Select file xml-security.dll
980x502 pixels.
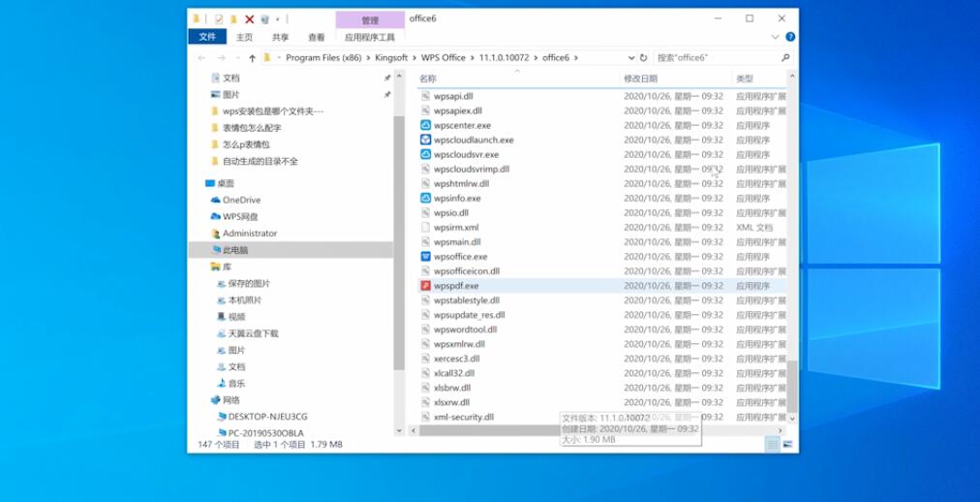[x=464, y=417]
